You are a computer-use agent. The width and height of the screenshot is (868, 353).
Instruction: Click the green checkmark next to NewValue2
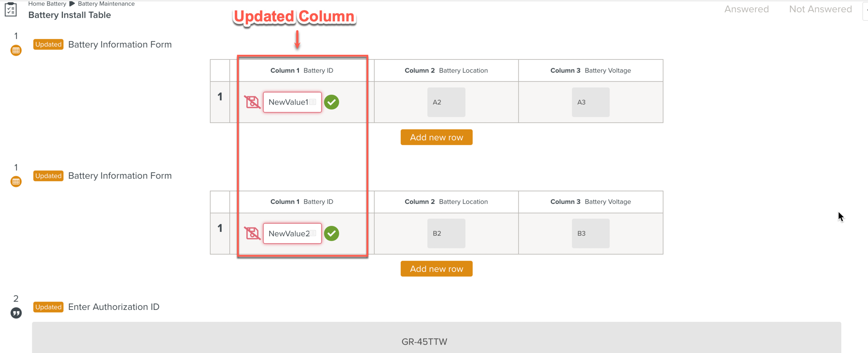point(332,233)
